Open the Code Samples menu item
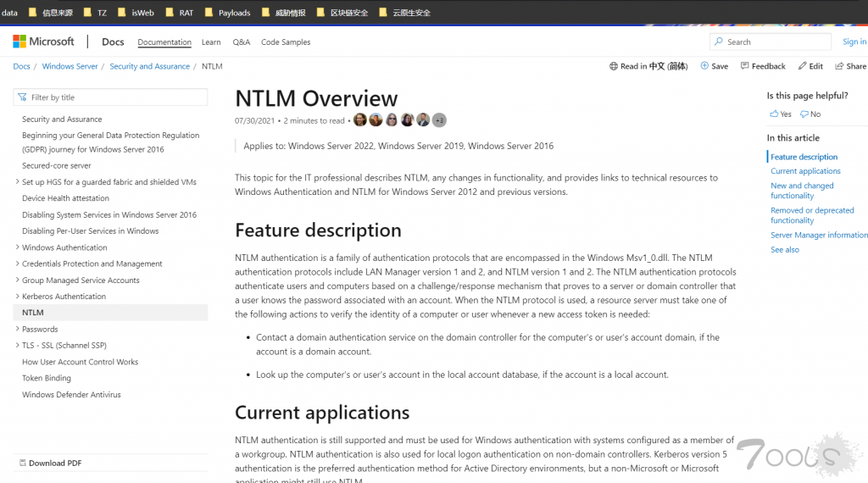Image resolution: width=868 pixels, height=483 pixels. (286, 42)
